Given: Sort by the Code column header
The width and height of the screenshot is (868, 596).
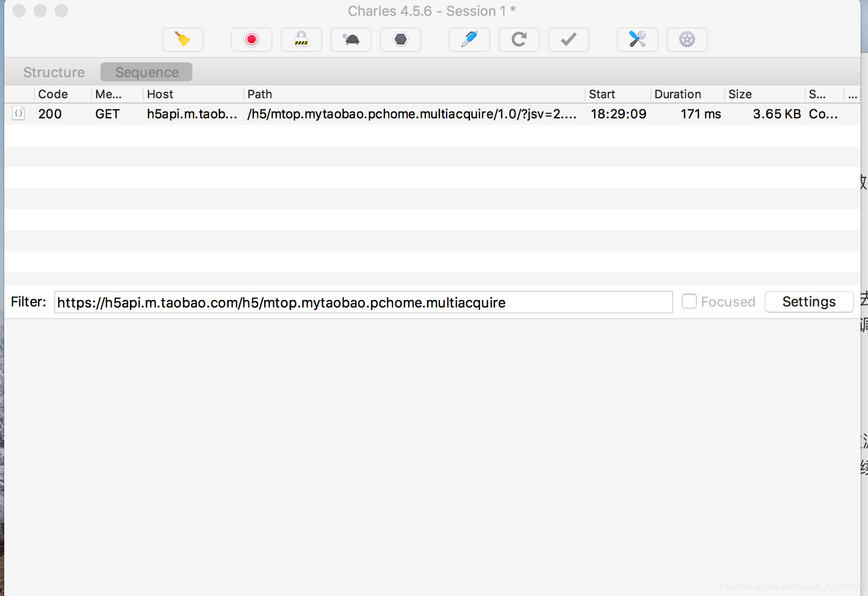Looking at the screenshot, I should pyautogui.click(x=62, y=94).
